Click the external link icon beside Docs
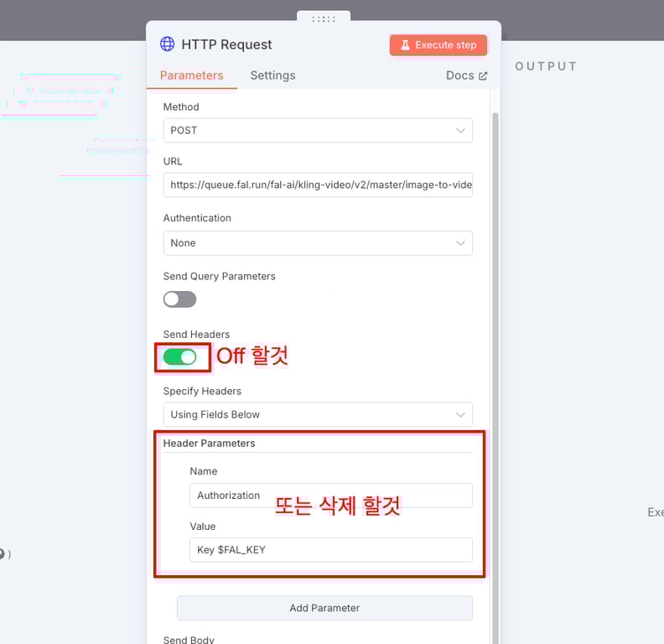 [x=483, y=75]
